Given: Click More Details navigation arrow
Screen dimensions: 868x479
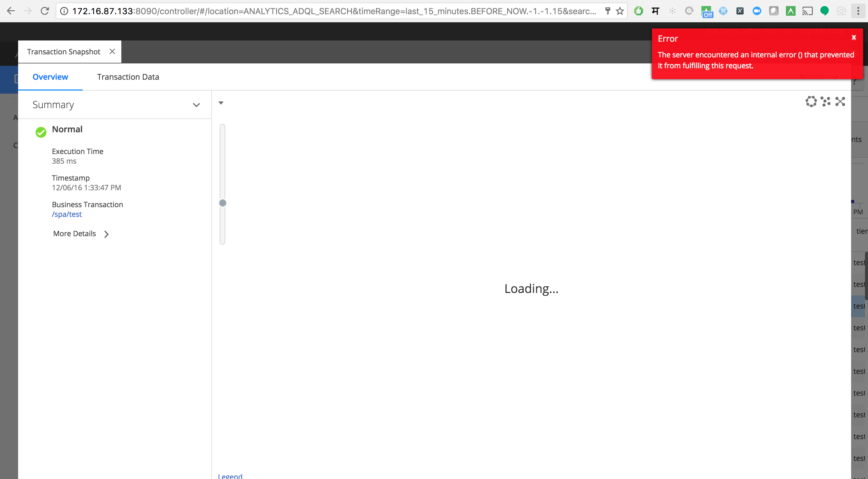Looking at the screenshot, I should pos(107,233).
